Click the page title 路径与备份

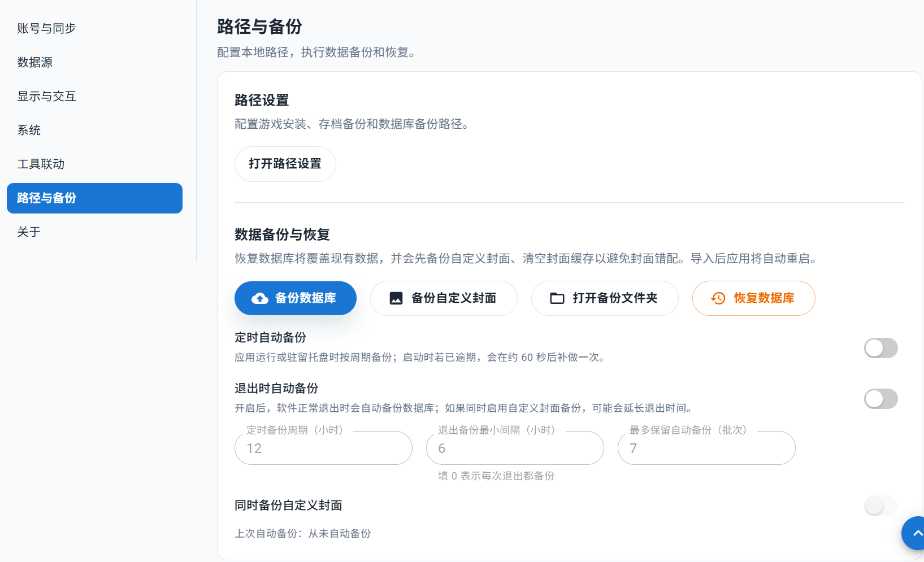point(259,27)
